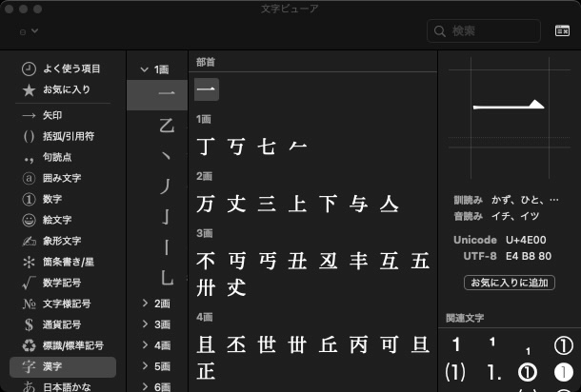Select the 正 character

206,371
